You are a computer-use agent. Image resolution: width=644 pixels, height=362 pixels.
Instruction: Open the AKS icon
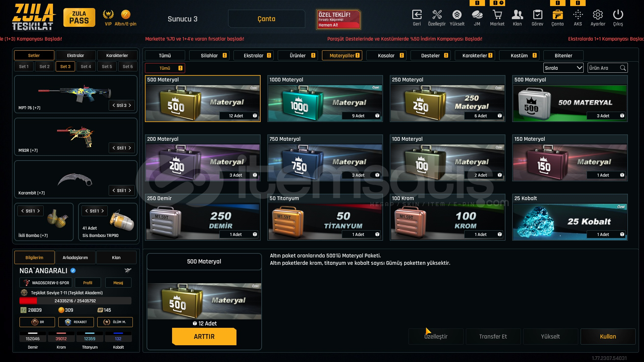click(578, 15)
